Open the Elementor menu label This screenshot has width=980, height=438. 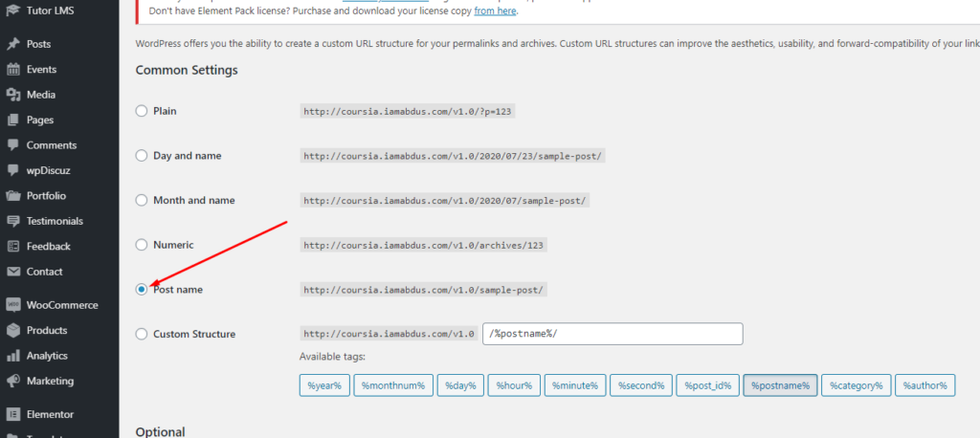coord(50,414)
